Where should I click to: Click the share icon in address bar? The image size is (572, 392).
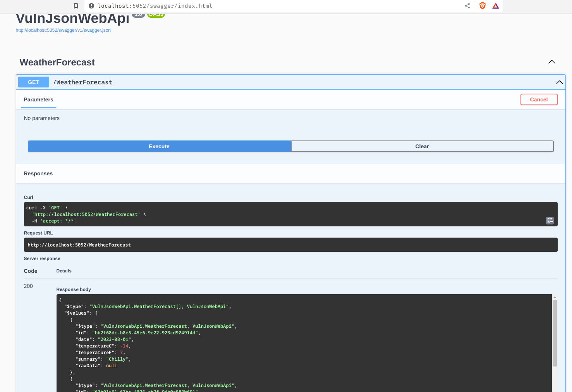point(467,6)
